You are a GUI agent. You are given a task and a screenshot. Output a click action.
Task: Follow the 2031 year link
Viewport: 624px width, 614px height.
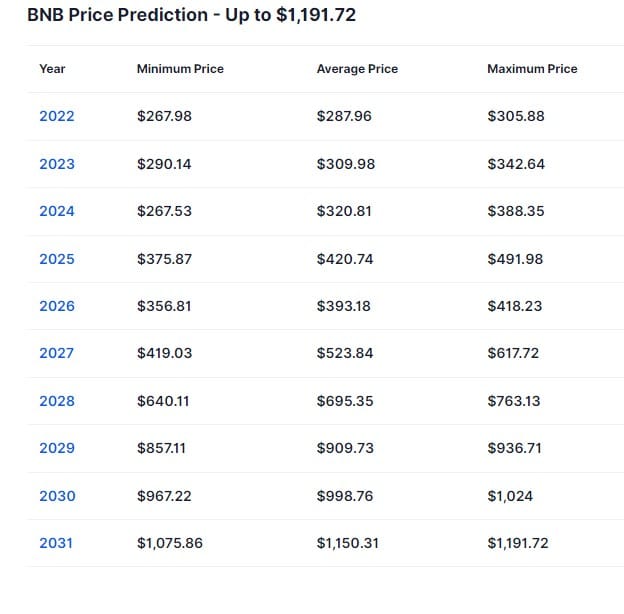point(57,543)
